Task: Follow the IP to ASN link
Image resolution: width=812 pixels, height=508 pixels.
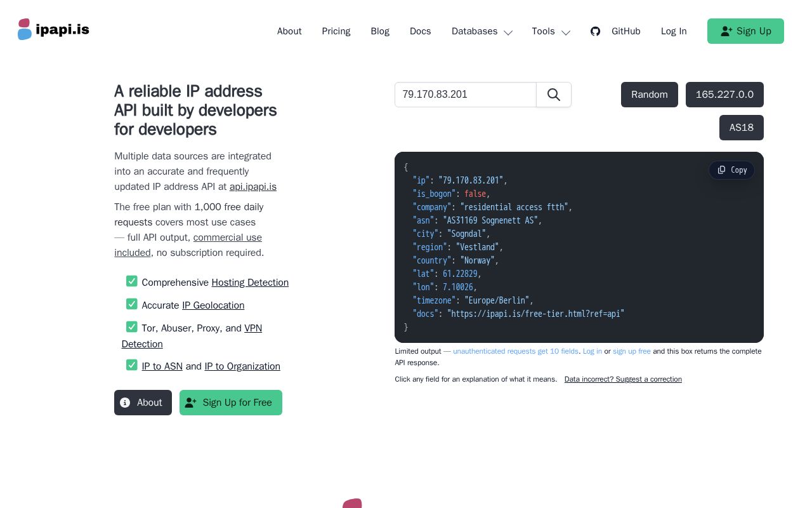Action: 162,366
